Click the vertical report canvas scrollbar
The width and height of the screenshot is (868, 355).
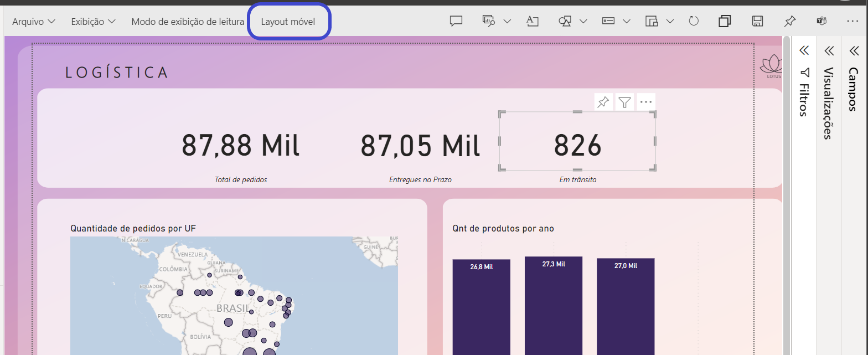[786, 195]
